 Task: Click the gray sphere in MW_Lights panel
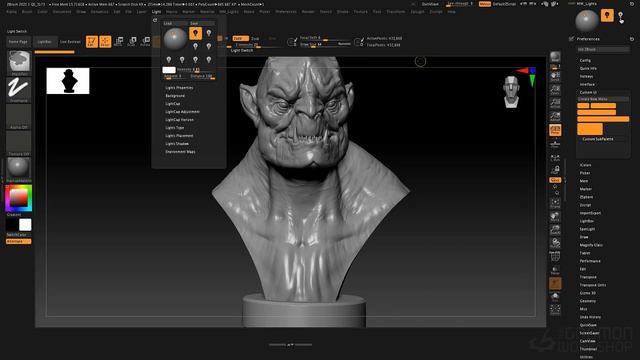pos(587,20)
